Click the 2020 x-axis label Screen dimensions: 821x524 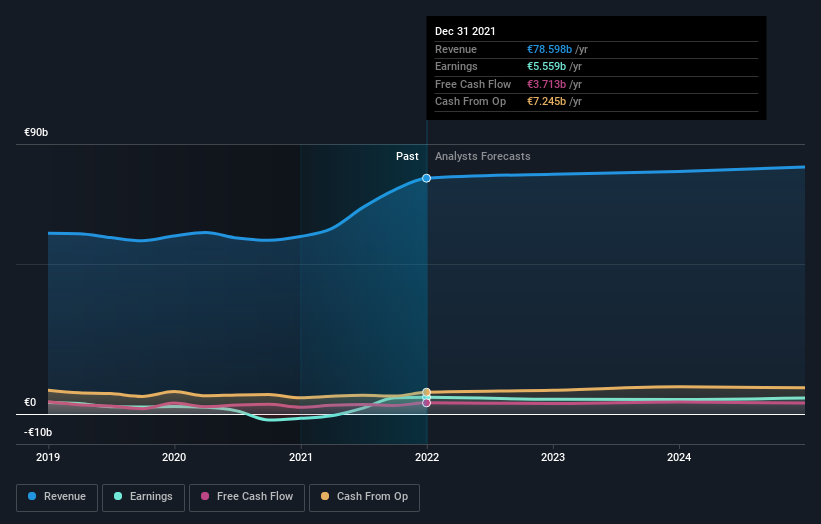click(x=174, y=458)
